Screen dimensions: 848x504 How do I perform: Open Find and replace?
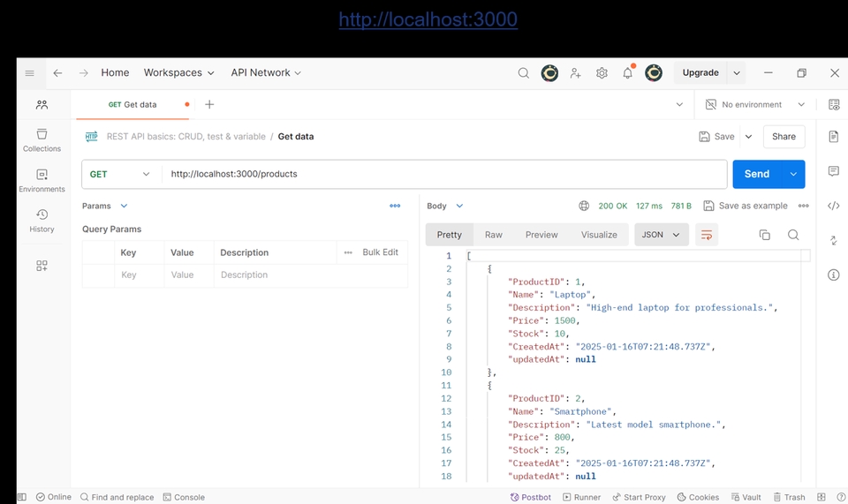(117, 497)
